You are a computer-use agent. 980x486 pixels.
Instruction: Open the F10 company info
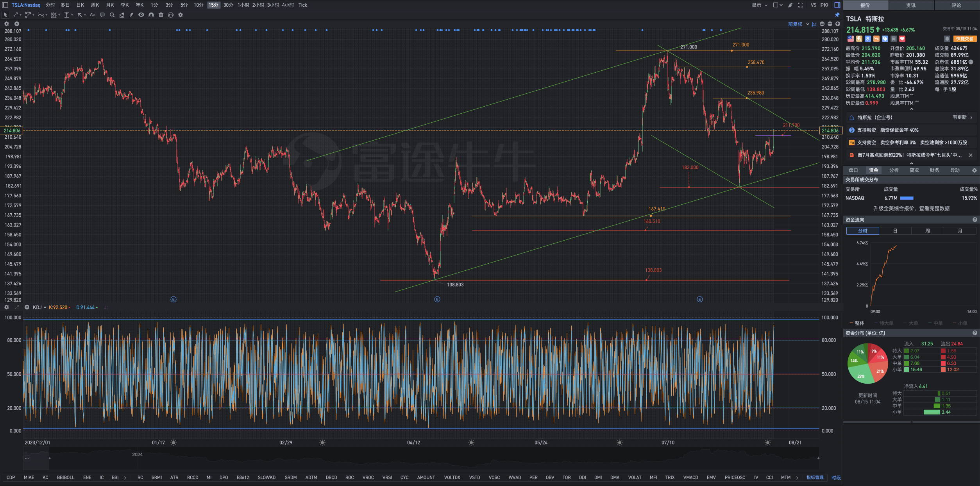coord(824,5)
